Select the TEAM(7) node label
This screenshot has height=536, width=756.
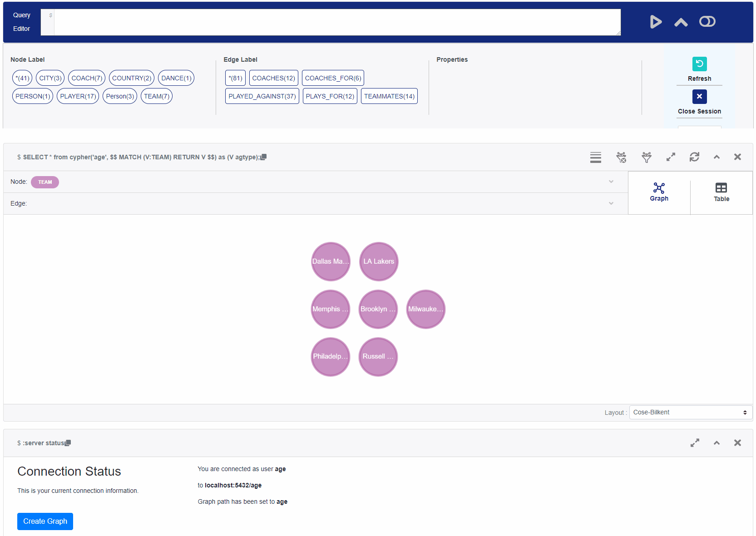pos(157,96)
